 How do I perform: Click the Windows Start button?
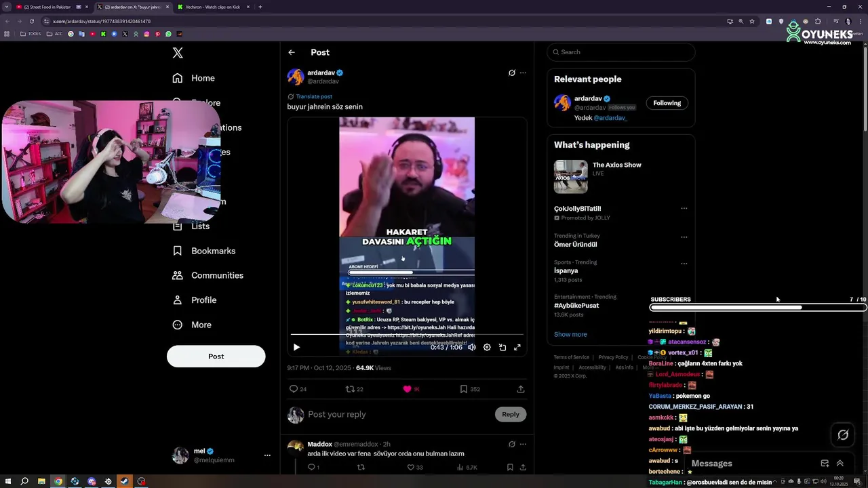click(x=7, y=482)
